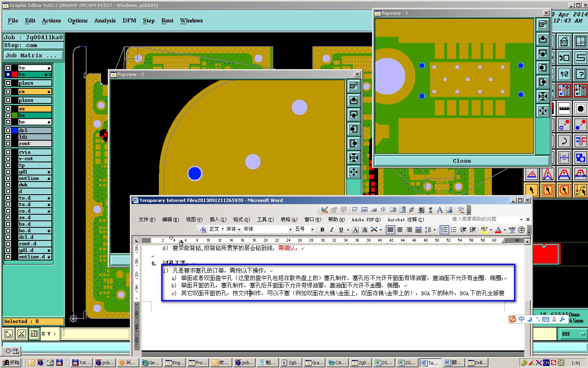Open the DFM menu
Image resolution: width=588 pixels, height=368 pixels.
click(x=129, y=20)
